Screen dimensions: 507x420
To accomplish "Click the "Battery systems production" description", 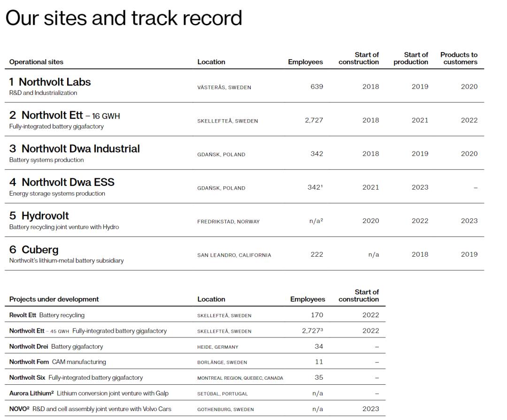I will pyautogui.click(x=46, y=160).
